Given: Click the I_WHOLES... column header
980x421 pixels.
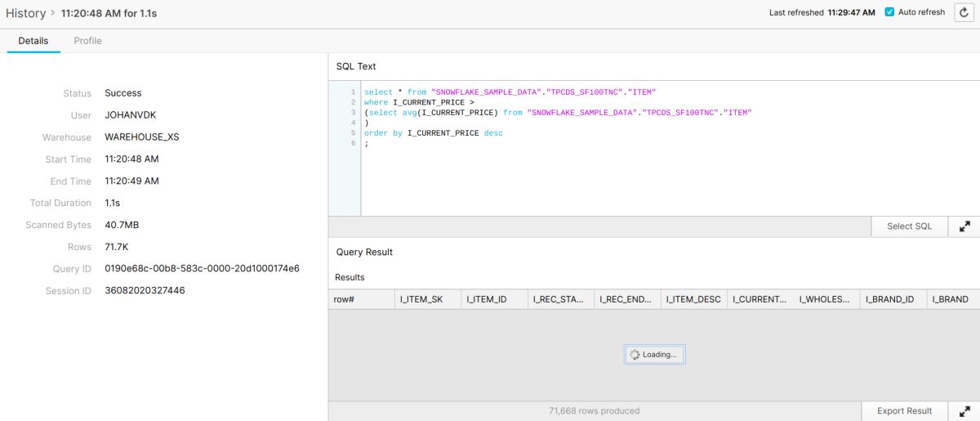Looking at the screenshot, I should pyautogui.click(x=827, y=299).
